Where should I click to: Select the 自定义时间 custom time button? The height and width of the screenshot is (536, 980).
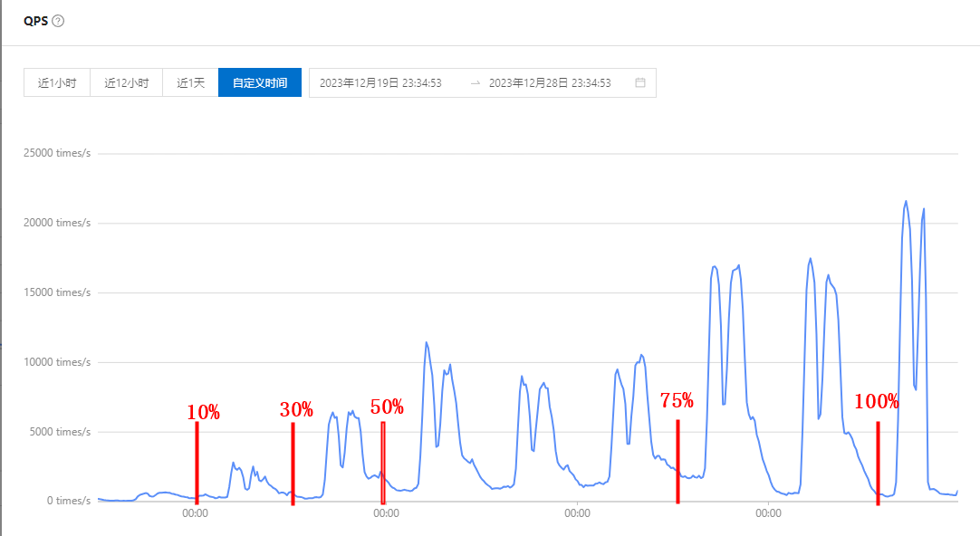coord(260,82)
